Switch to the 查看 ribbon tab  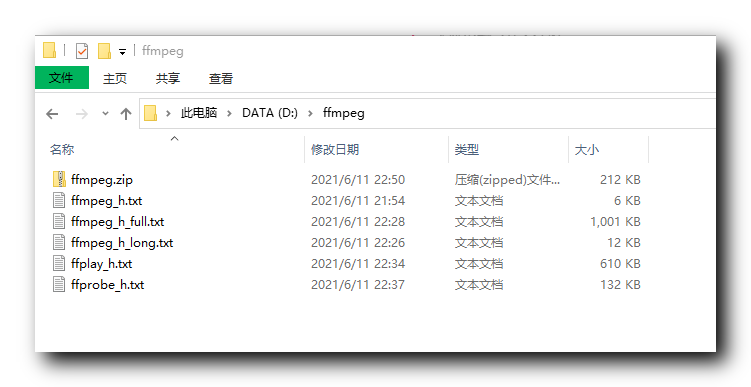(221, 78)
